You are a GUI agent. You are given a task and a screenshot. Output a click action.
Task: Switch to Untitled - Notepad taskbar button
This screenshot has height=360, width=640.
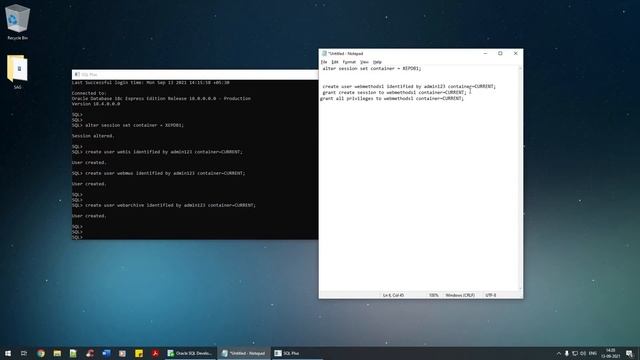pyautogui.click(x=244, y=353)
